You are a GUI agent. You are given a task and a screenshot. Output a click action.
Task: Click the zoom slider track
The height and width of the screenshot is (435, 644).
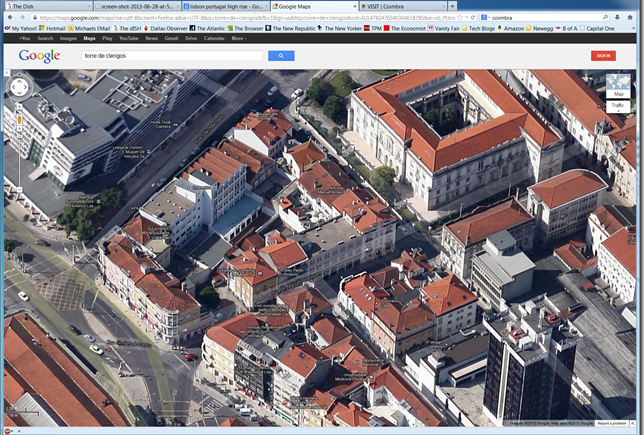click(x=18, y=160)
